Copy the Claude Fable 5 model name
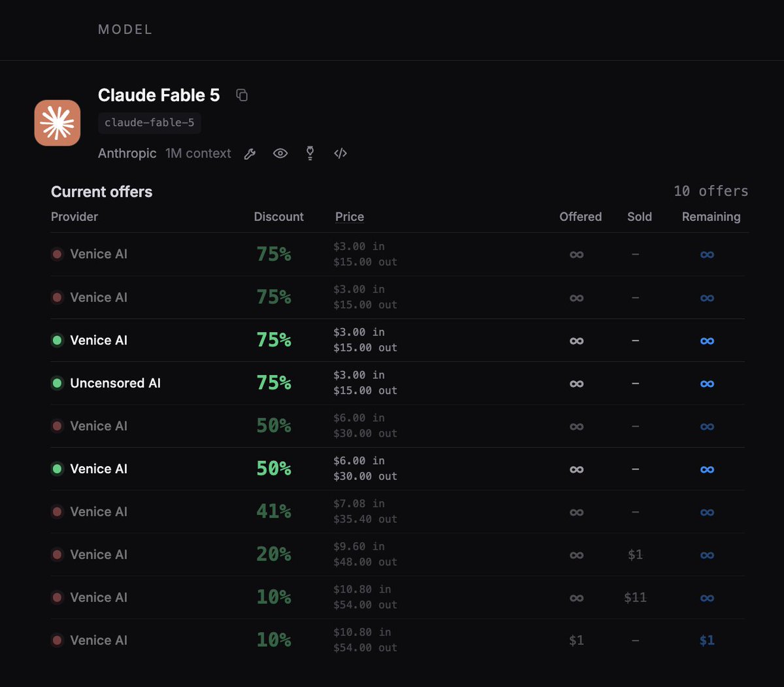Image resolution: width=784 pixels, height=687 pixels. (x=242, y=95)
